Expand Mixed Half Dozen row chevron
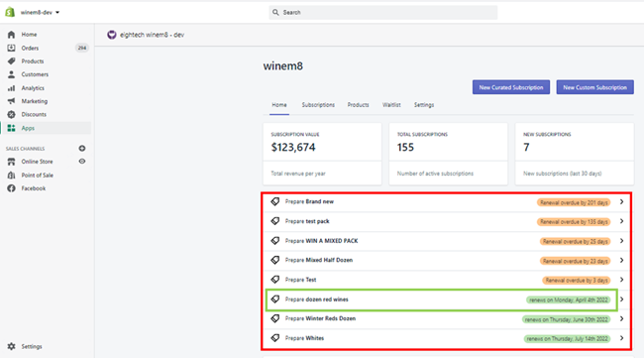Screen dimensions: 644x358 (x=622, y=260)
